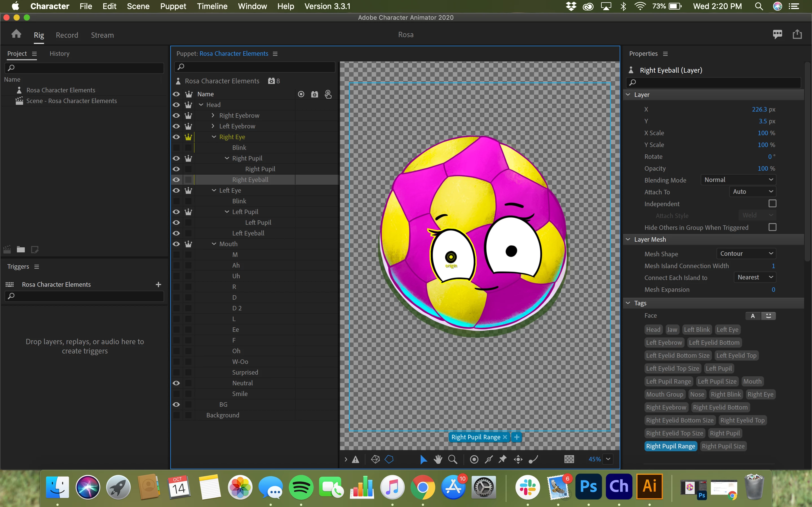The height and width of the screenshot is (507, 812).
Task: Collapse the Mouth group
Action: pyautogui.click(x=214, y=244)
